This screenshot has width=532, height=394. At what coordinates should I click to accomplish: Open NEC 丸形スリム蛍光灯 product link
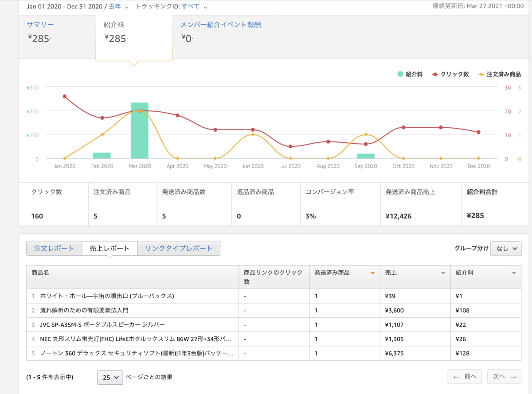136,339
